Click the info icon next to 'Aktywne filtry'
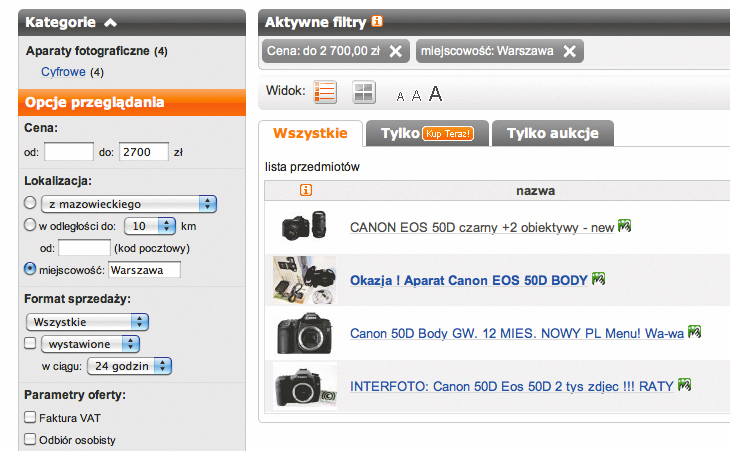The image size is (730, 451). (x=376, y=21)
